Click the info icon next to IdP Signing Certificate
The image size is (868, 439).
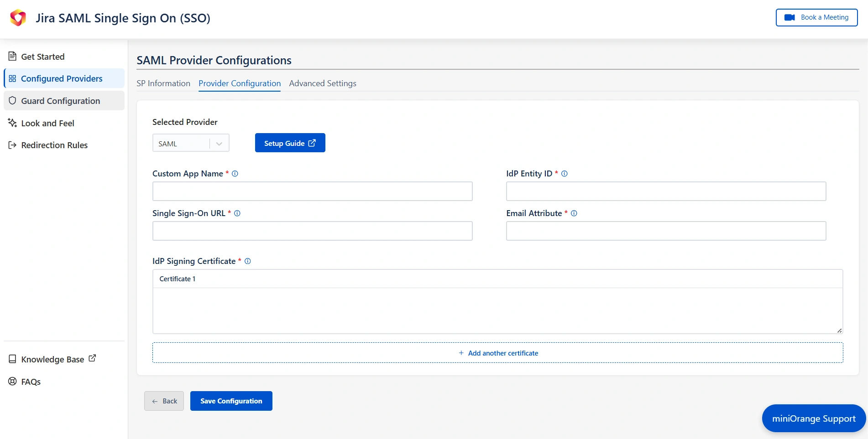[x=248, y=261]
